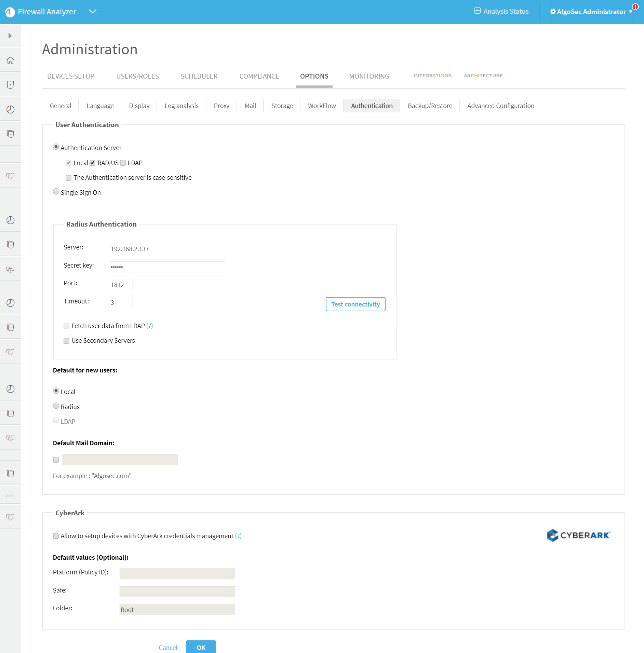Open the Backup/Restore sub-tab
Image resolution: width=644 pixels, height=653 pixels.
point(430,106)
